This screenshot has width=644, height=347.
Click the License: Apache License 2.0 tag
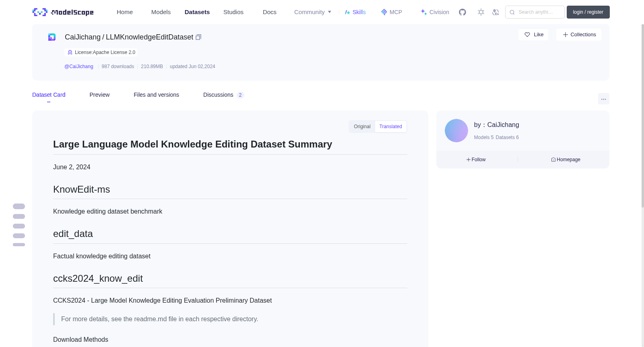(x=101, y=52)
